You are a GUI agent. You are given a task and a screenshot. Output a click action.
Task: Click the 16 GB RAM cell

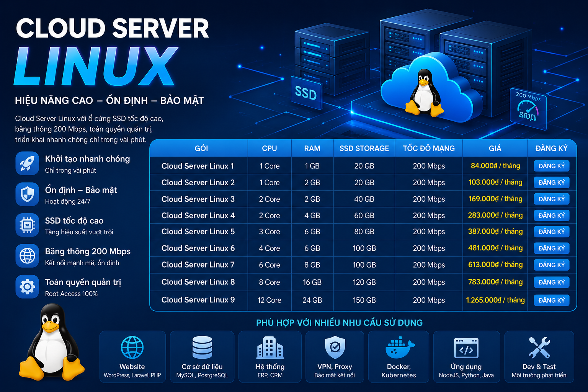pyautogui.click(x=312, y=282)
